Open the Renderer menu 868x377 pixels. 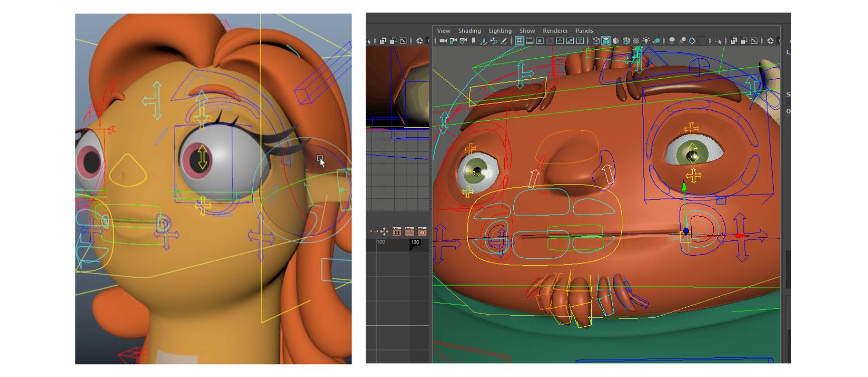click(555, 31)
